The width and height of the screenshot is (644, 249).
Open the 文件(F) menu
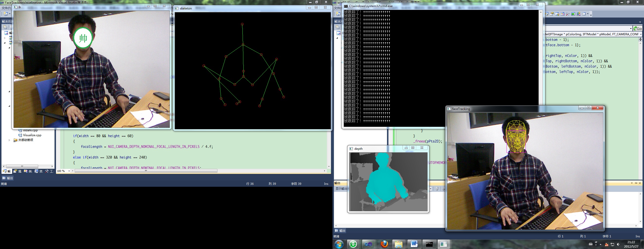tap(6, 8)
